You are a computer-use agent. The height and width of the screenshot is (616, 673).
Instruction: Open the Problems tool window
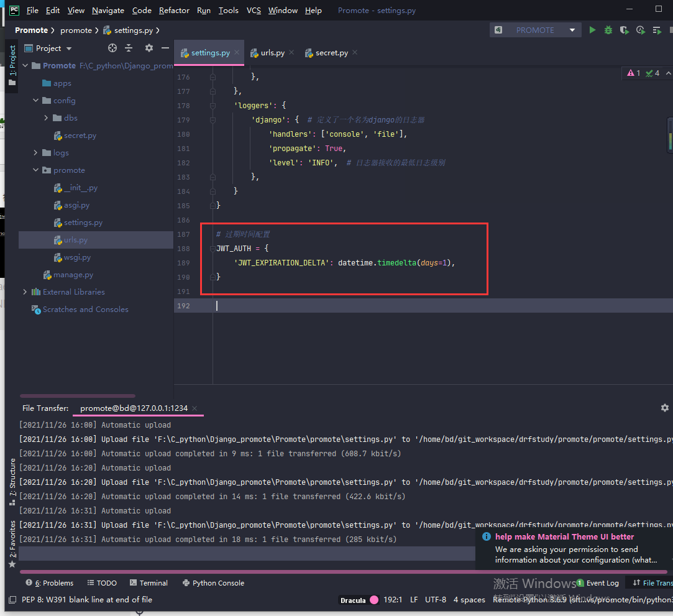tap(50, 583)
